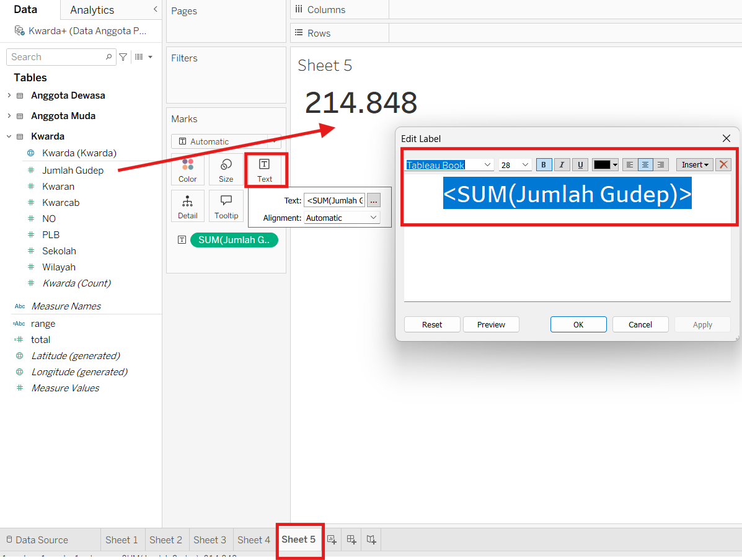Click the ellipsis button beside the Text field
Viewport: 742px width, 560px height.
tap(373, 201)
